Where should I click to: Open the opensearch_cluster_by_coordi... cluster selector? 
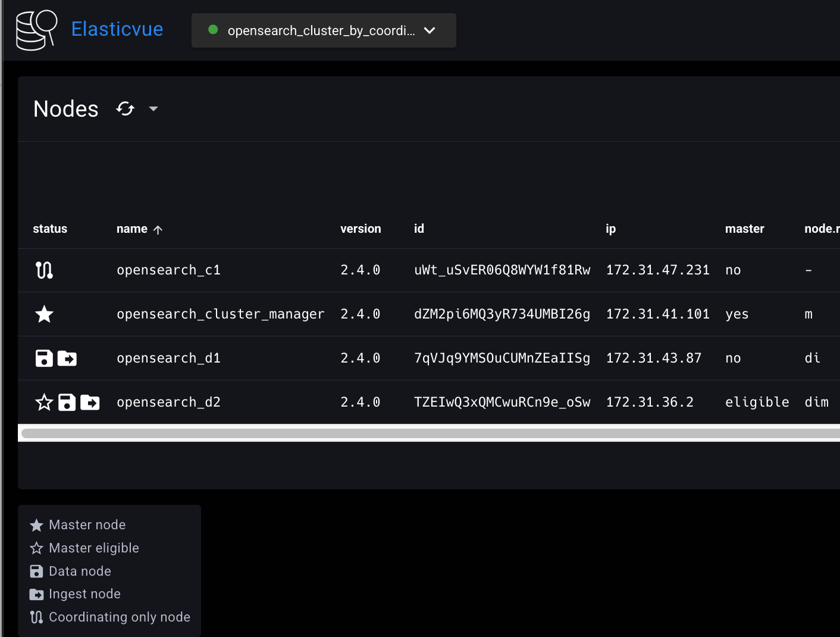[x=324, y=30]
